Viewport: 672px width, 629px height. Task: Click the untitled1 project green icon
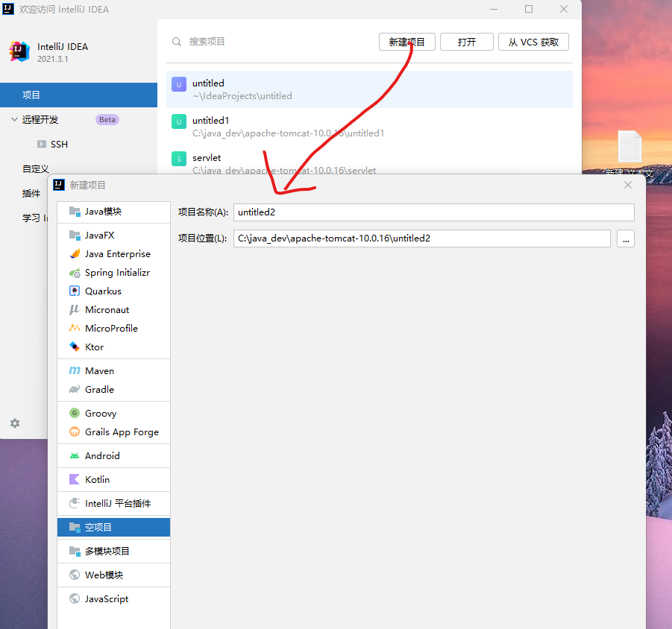click(179, 121)
